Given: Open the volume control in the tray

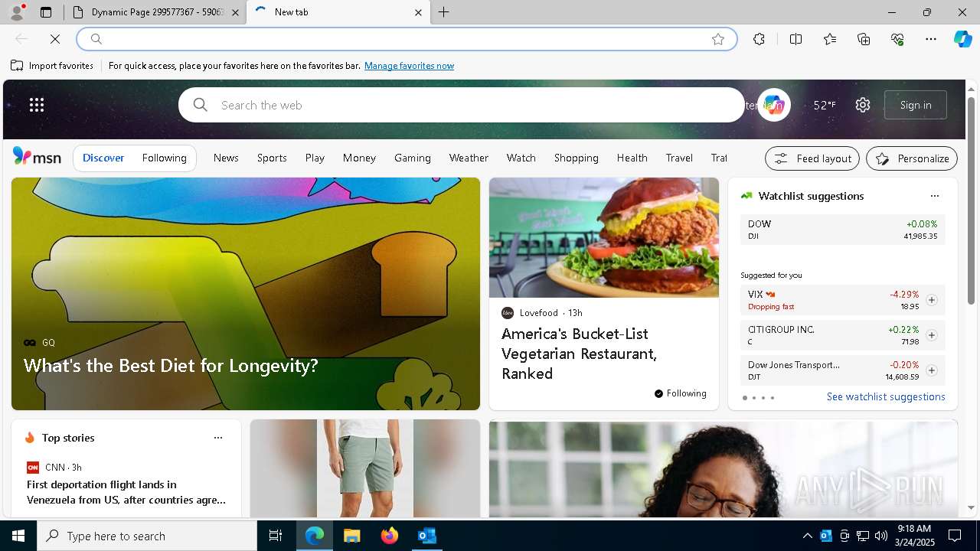Looking at the screenshot, I should pos(881,536).
